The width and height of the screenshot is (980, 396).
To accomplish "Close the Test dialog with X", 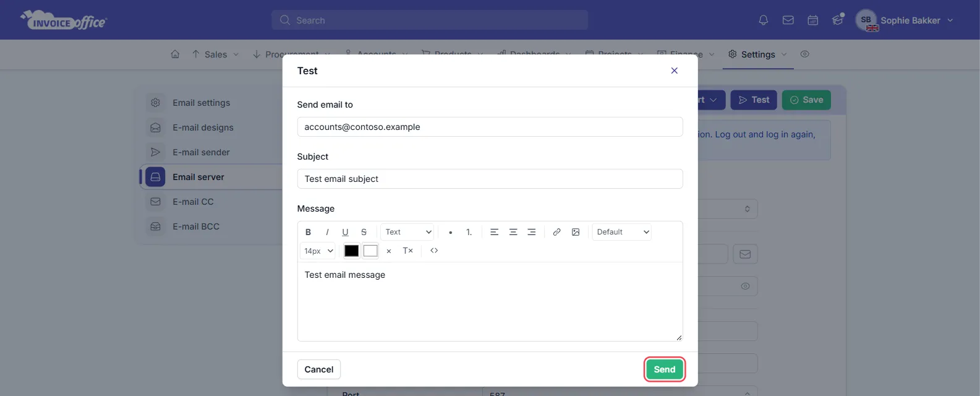I will click(x=674, y=71).
